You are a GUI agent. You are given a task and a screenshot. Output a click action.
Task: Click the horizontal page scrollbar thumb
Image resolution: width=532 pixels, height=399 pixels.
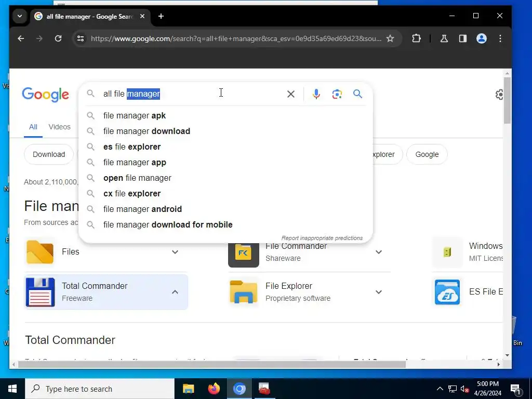pyautogui.click(x=212, y=364)
